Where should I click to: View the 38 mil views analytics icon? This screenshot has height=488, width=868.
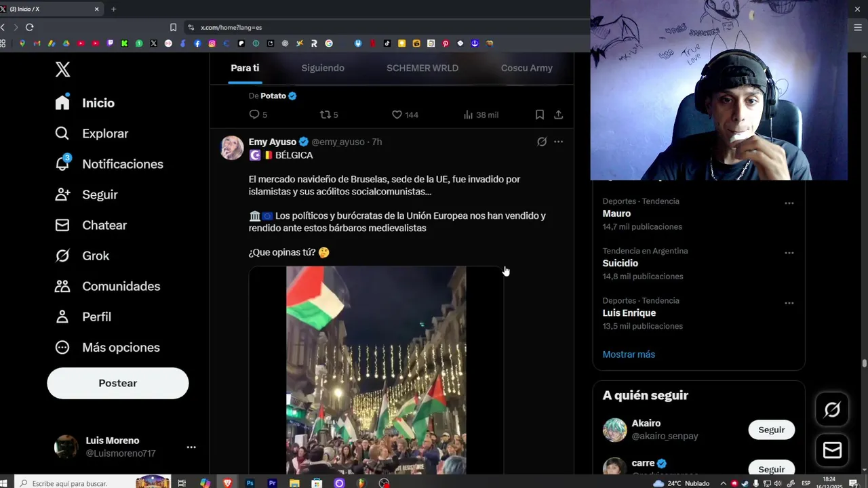468,115
